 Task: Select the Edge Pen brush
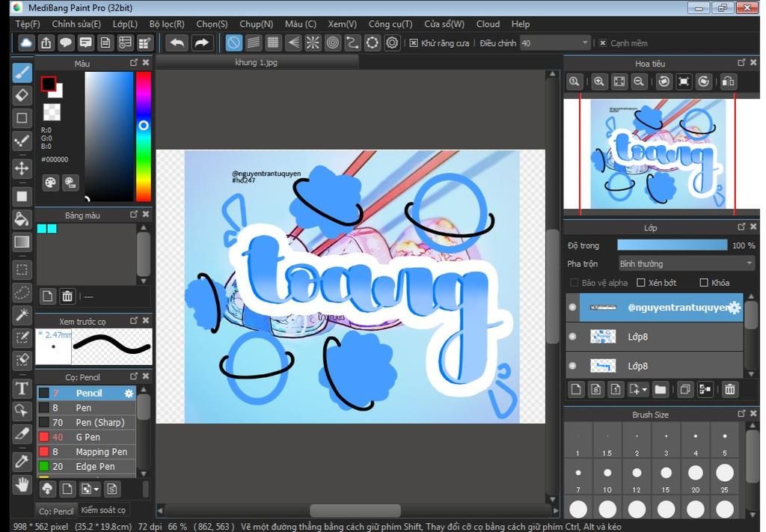click(86, 467)
